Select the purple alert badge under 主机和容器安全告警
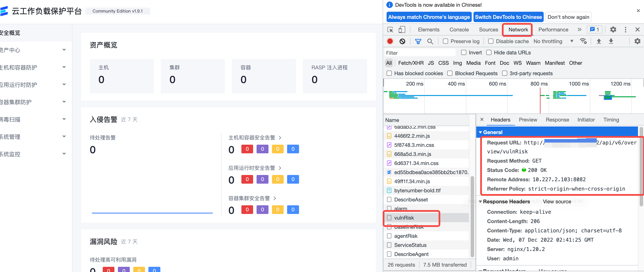644x272 pixels. click(x=262, y=149)
